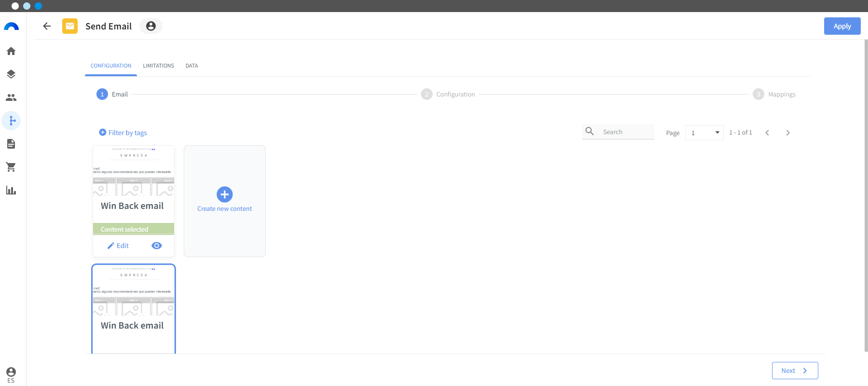Select the first Win Back email thumbnail
The height and width of the screenshot is (386, 868).
tap(134, 171)
